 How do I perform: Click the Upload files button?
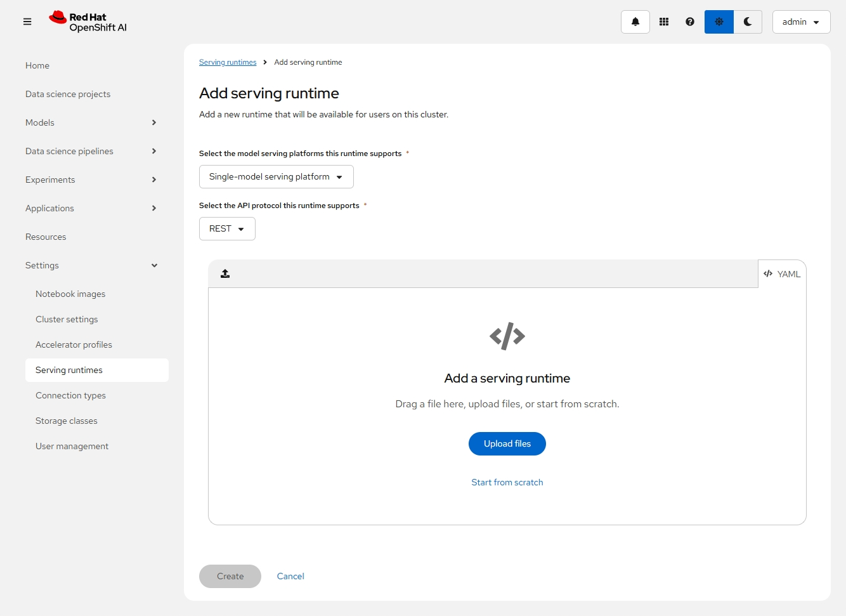507,443
